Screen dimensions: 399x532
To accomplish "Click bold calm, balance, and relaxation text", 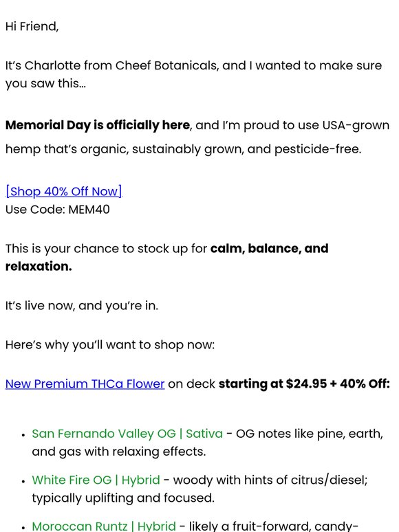I will [x=166, y=258].
